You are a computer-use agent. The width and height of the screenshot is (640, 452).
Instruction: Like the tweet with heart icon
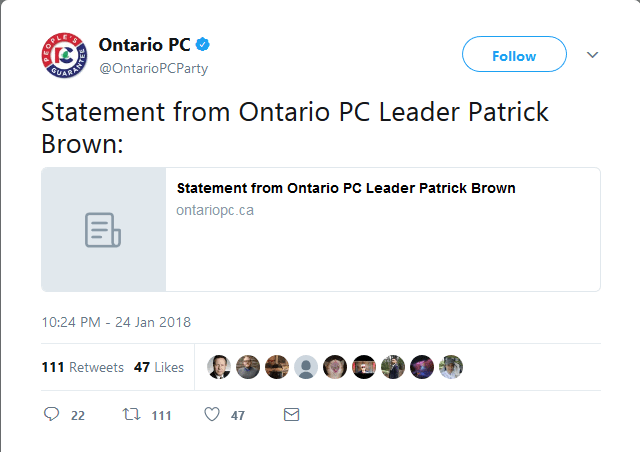coord(211,415)
